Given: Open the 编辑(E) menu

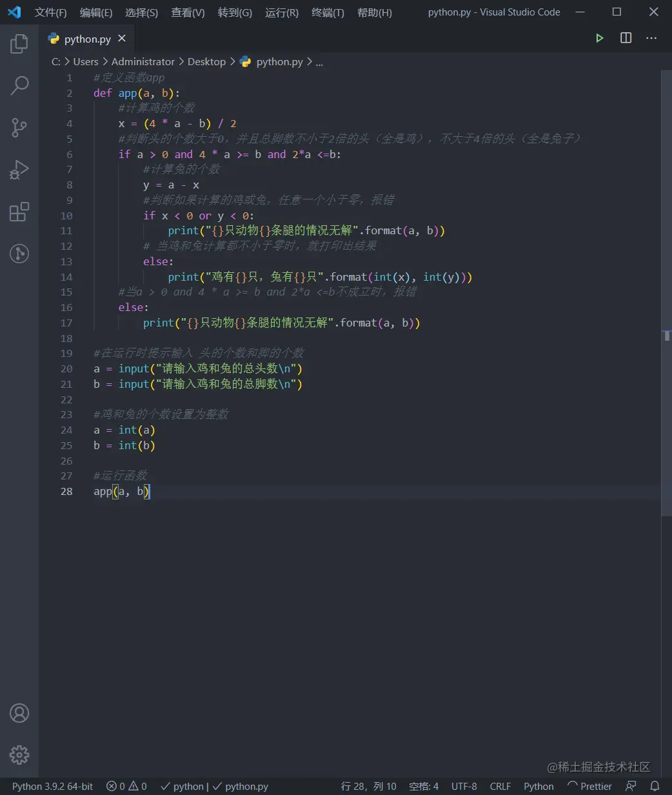Looking at the screenshot, I should click(96, 12).
